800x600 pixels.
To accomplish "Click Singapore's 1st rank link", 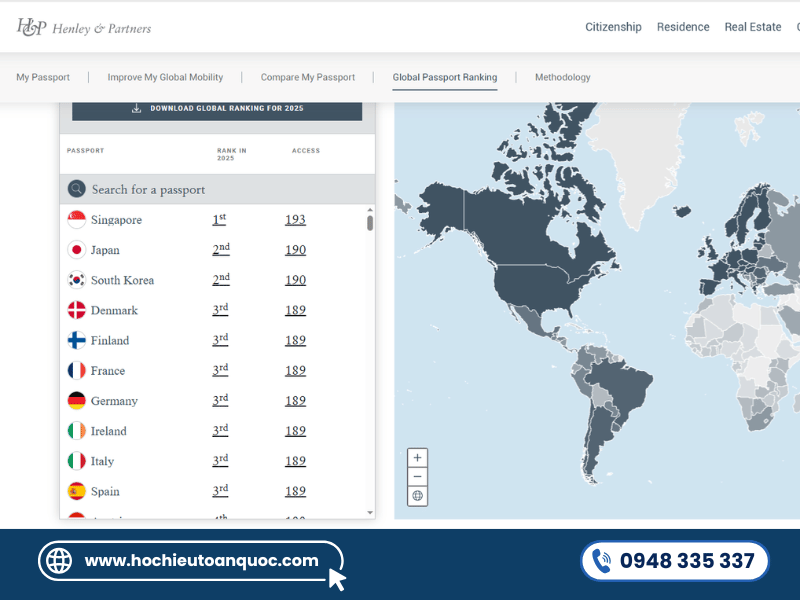I will [x=219, y=219].
